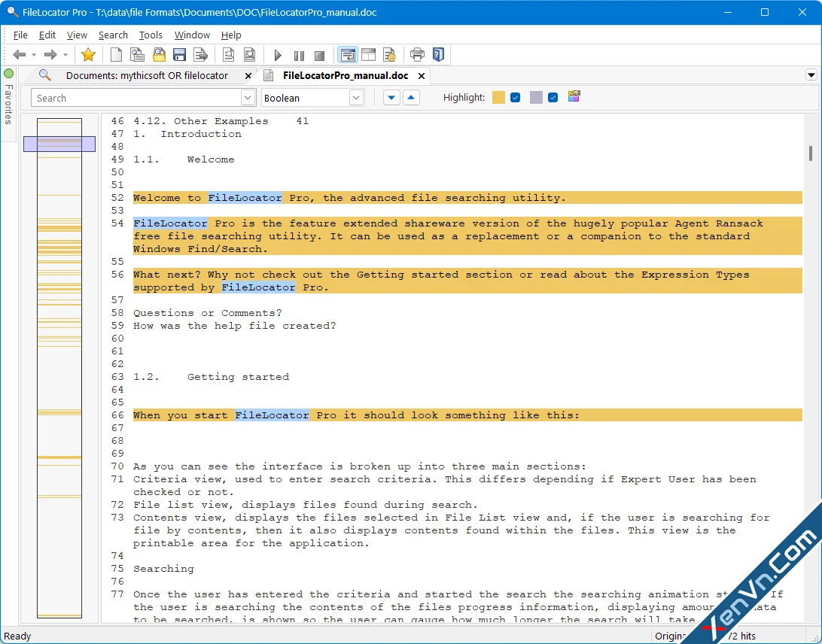Open the highlight color palette icon
Screen dimensions: 822x644
coord(574,96)
